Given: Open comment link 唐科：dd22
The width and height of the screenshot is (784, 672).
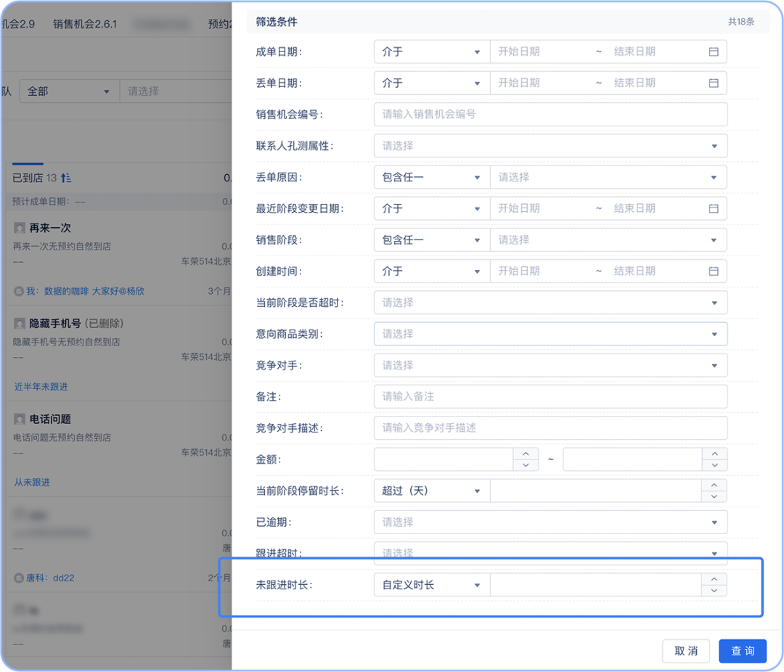Looking at the screenshot, I should [50, 578].
